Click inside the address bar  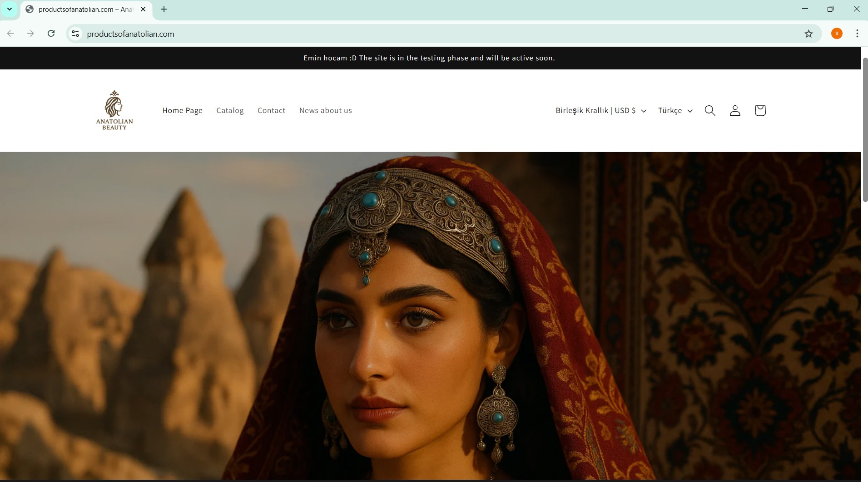pos(273,34)
